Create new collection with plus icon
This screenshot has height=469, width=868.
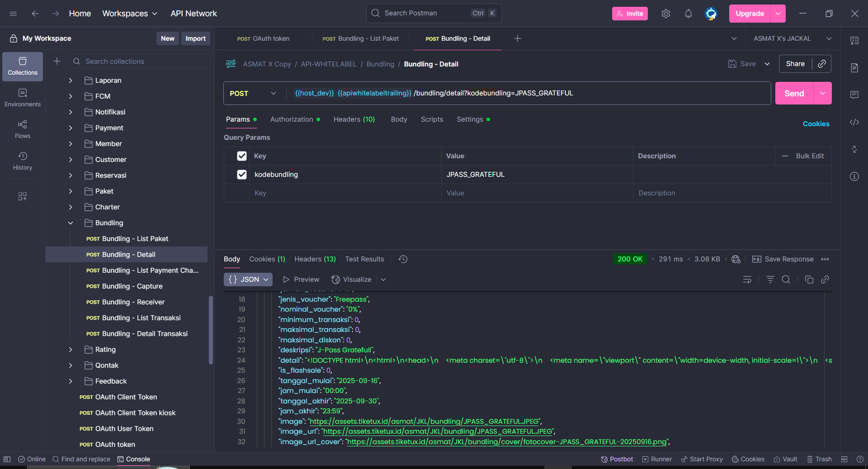pos(57,61)
